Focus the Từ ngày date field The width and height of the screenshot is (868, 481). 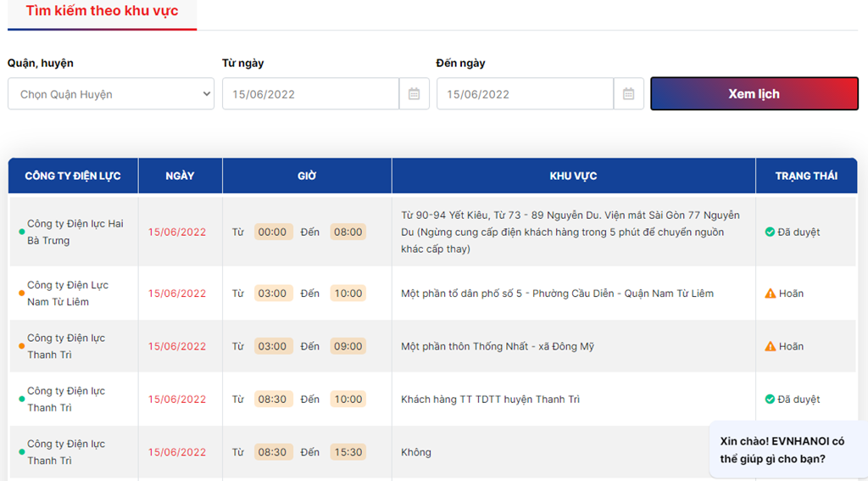pos(310,93)
